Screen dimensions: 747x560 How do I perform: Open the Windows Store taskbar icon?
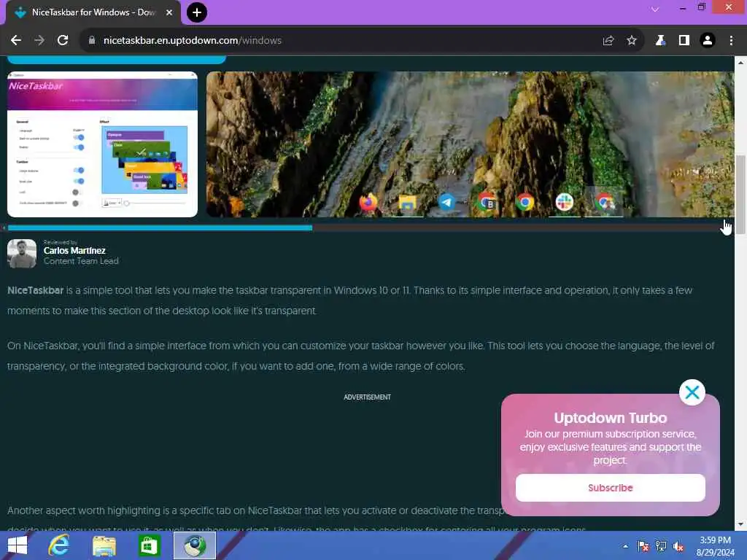point(149,545)
